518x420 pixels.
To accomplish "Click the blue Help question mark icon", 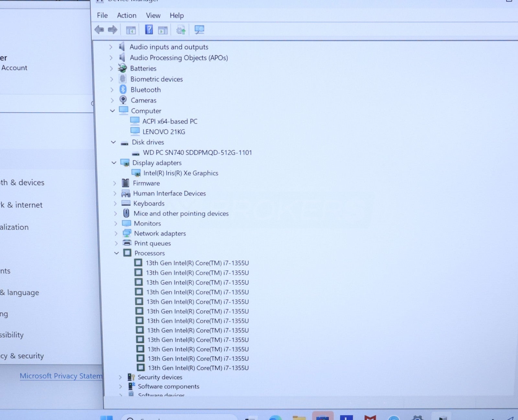I will click(x=149, y=30).
